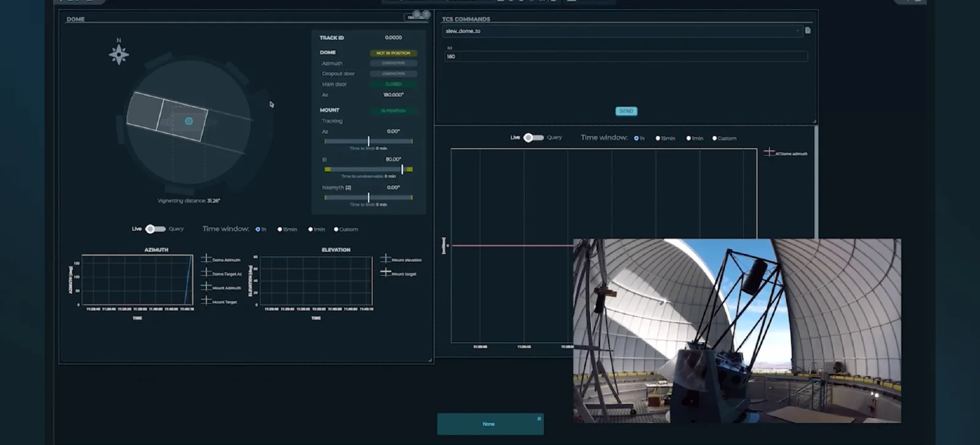Select Custom time window in Dome panel
This screenshot has width=980, height=445.
point(336,230)
